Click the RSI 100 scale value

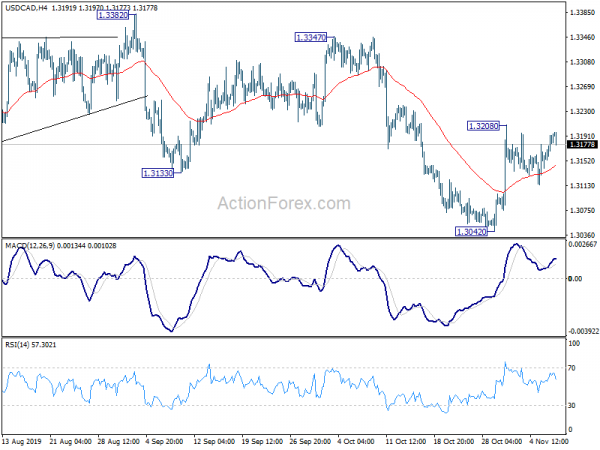pos(574,344)
